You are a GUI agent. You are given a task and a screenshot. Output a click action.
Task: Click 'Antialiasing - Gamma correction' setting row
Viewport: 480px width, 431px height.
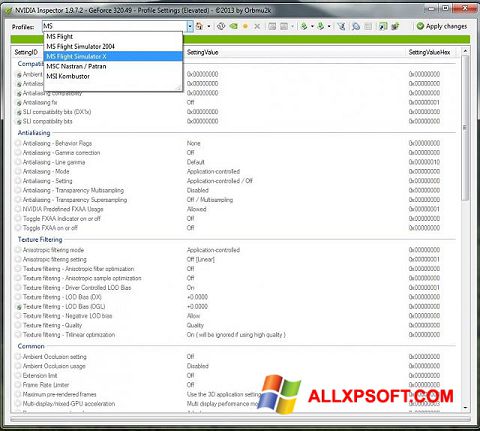coord(236,153)
